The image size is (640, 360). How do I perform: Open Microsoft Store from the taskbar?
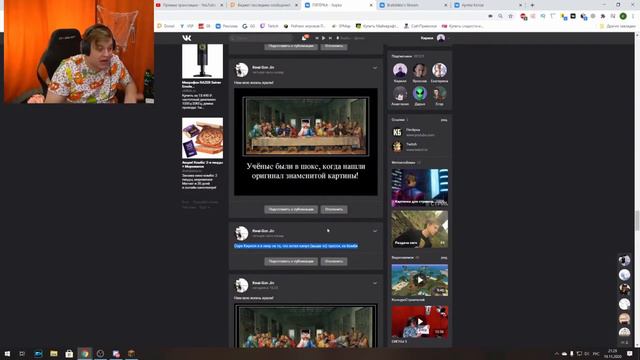69,353
